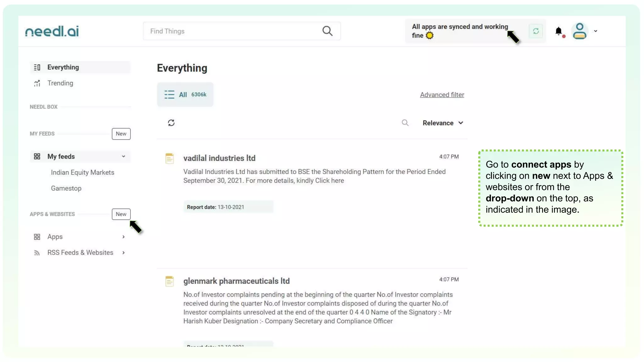The width and height of the screenshot is (644, 362).
Task: Click the RSS feed icon
Action: [37, 253]
